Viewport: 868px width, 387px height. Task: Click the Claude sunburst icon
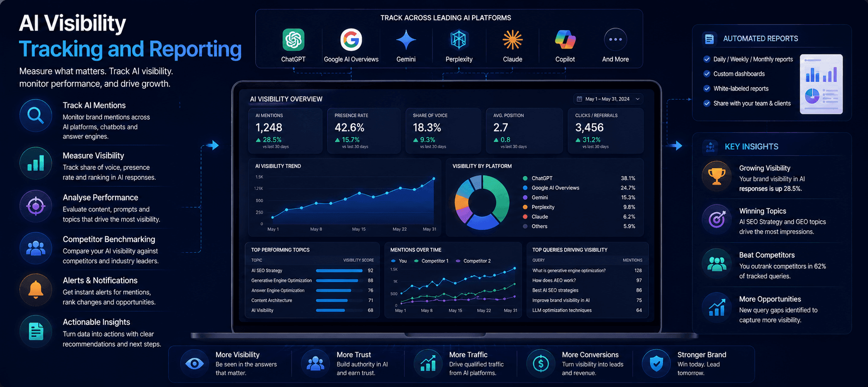click(x=512, y=40)
